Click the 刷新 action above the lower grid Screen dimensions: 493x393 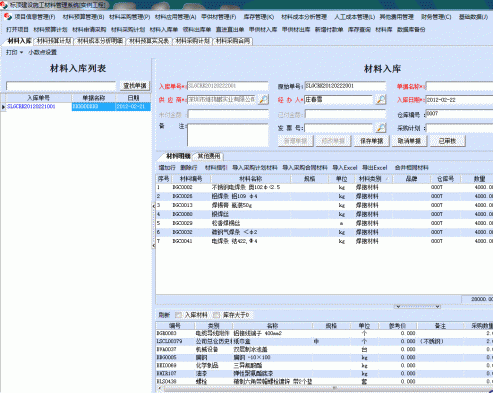(x=164, y=315)
